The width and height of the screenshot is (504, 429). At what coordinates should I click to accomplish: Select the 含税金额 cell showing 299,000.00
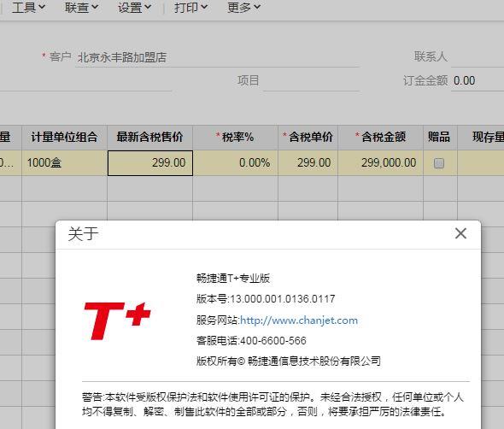click(x=381, y=163)
